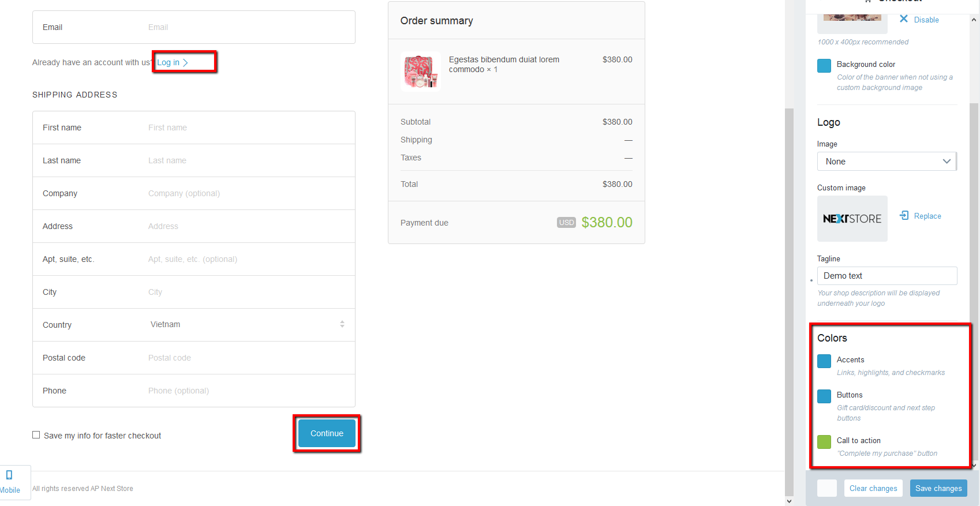The height and width of the screenshot is (506, 980).
Task: Click the product thumbnail in Order summary
Action: [420, 72]
